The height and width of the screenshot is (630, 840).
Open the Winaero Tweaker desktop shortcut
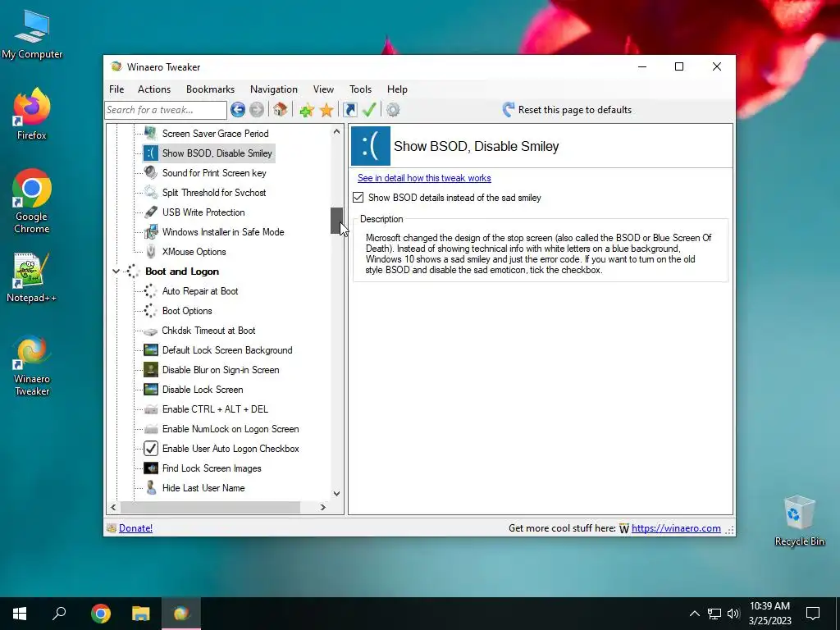32,365
